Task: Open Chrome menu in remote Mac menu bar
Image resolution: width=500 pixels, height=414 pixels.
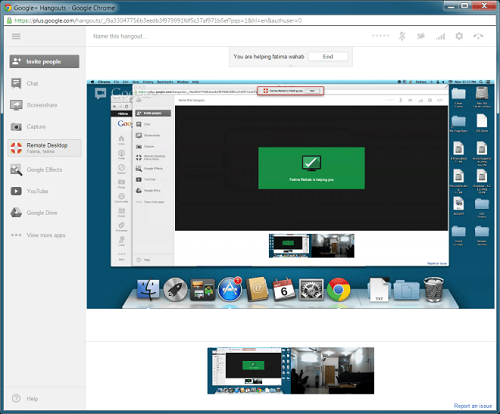Action: tap(104, 82)
